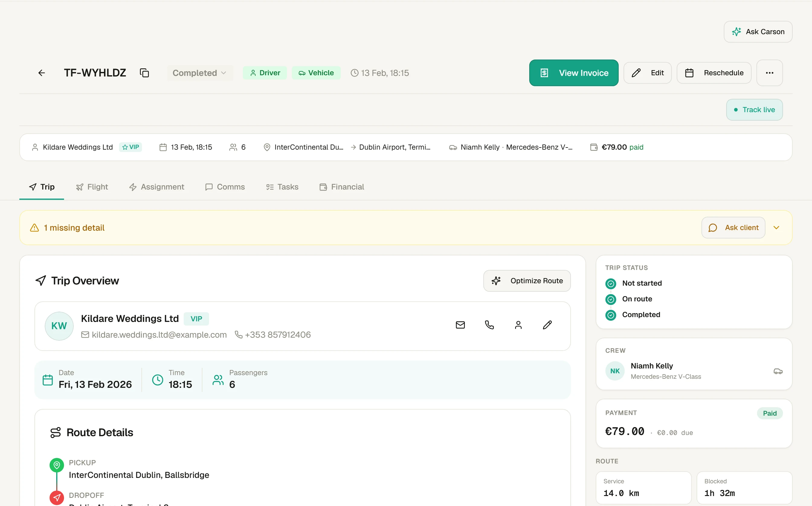Image resolution: width=812 pixels, height=506 pixels.
Task: Click the Vehicle badge
Action: click(316, 73)
